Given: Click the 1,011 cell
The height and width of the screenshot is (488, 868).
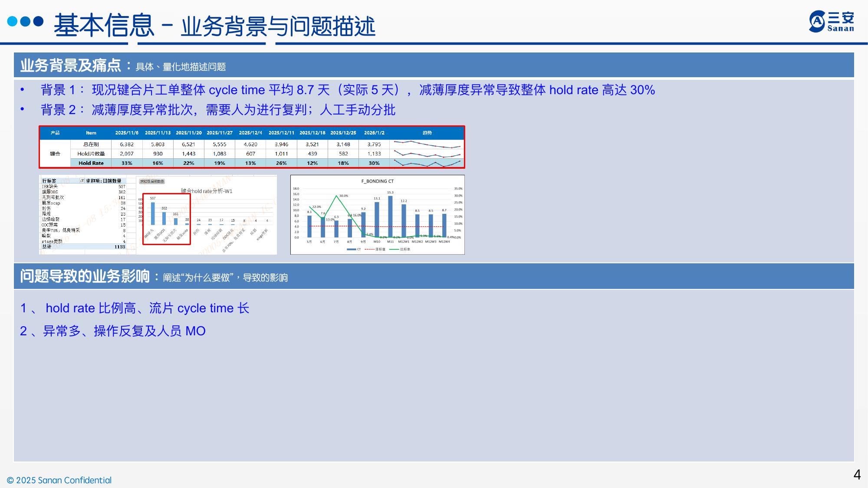Looking at the screenshot, I should (281, 154).
